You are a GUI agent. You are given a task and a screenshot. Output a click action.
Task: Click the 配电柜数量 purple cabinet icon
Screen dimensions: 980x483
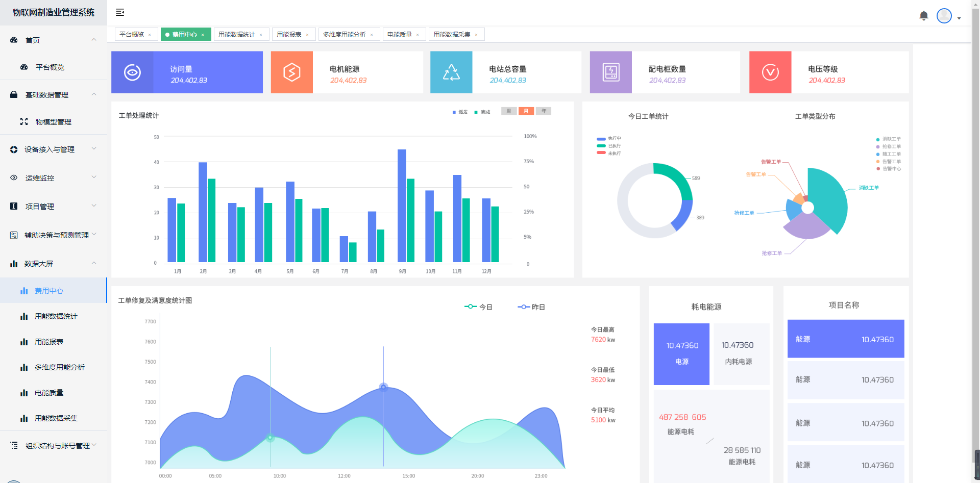tap(610, 72)
